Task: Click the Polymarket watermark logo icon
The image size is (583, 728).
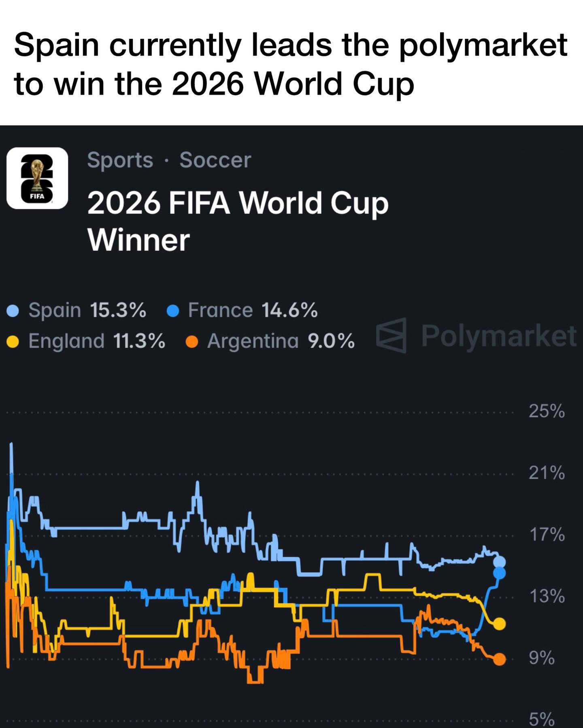Action: pos(391,335)
